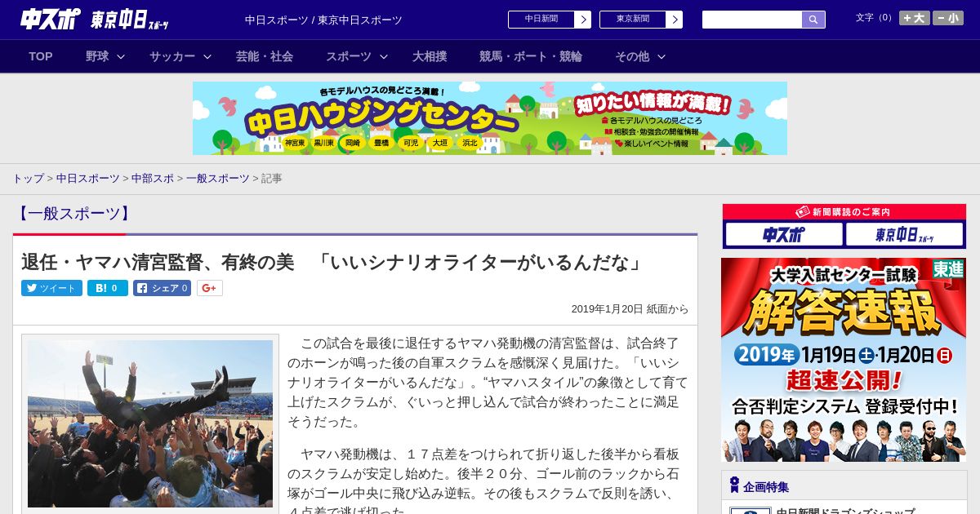Click 新聞購読のご案内 sidebar header

[x=844, y=212]
